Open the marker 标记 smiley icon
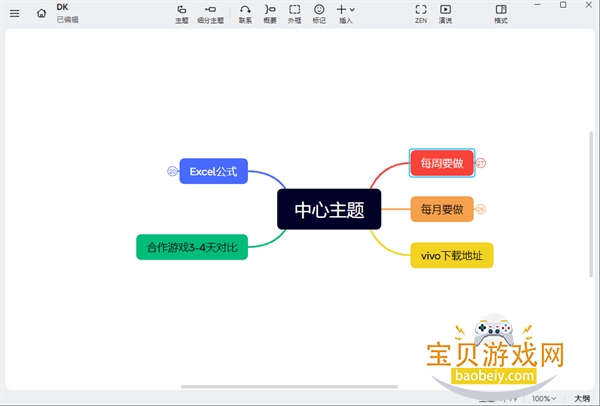The height and width of the screenshot is (406, 600). [x=319, y=14]
